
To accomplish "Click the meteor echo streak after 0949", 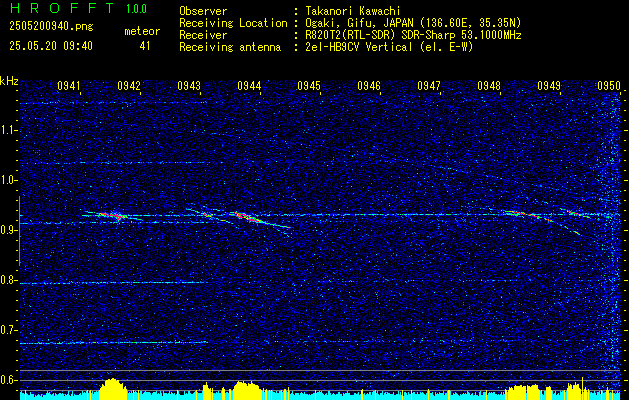I will click(x=576, y=213).
